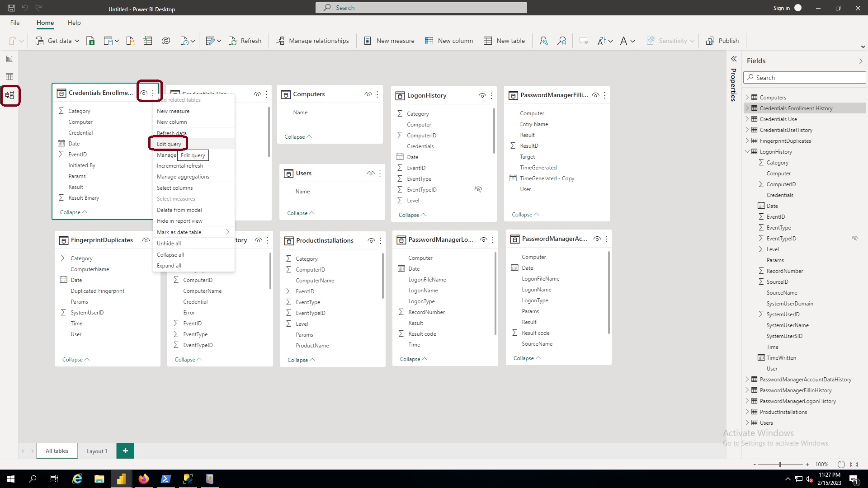The height and width of the screenshot is (488, 868).
Task: Switch to Table view in left sidebar
Action: tap(9, 77)
